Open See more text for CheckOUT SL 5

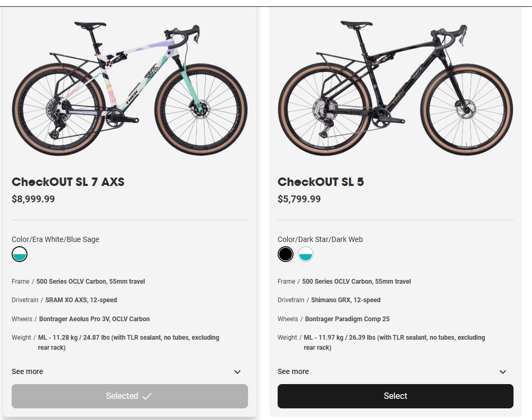[x=293, y=371]
